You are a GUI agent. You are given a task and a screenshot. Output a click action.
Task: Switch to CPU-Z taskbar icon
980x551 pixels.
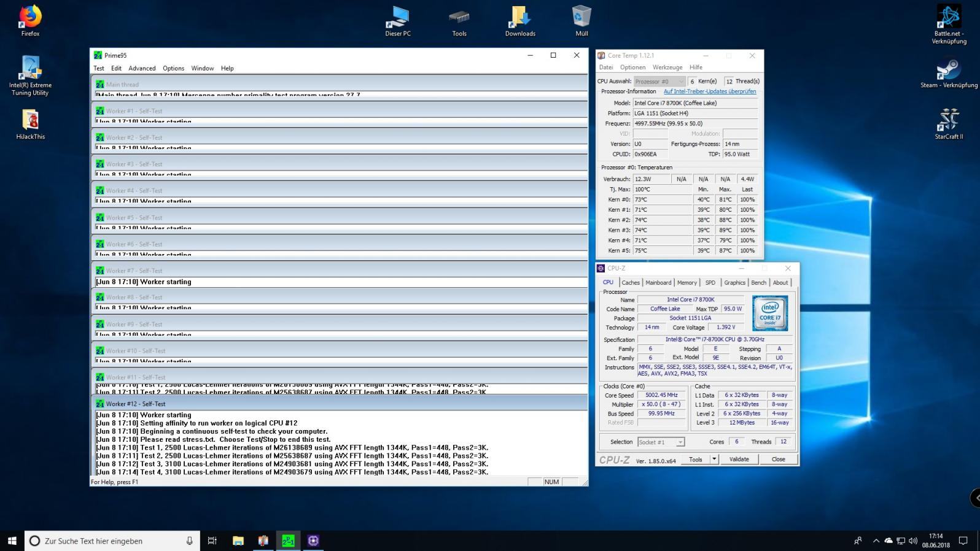pyautogui.click(x=314, y=541)
